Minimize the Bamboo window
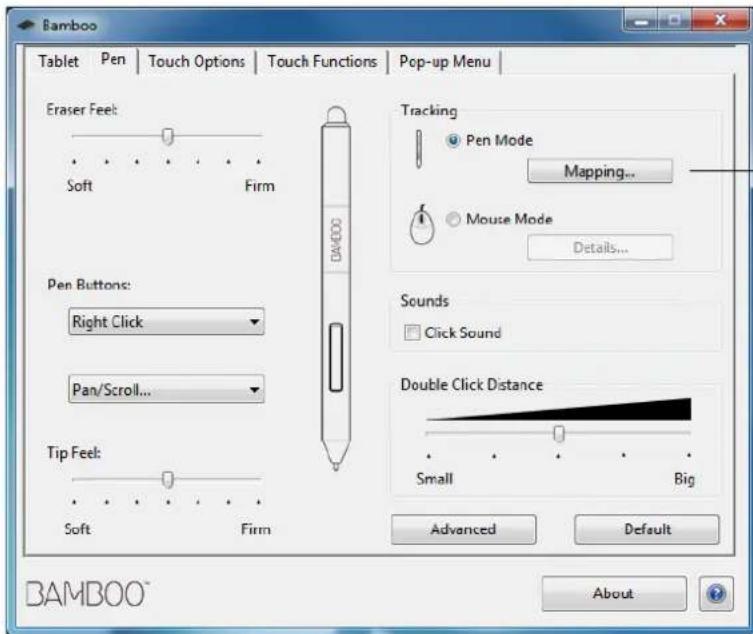The width and height of the screenshot is (753, 634). coord(641,21)
